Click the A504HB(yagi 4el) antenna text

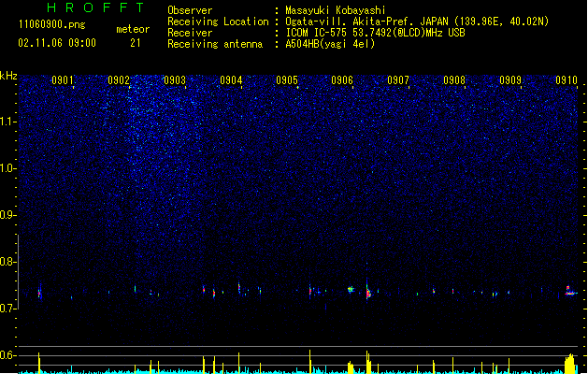click(330, 44)
